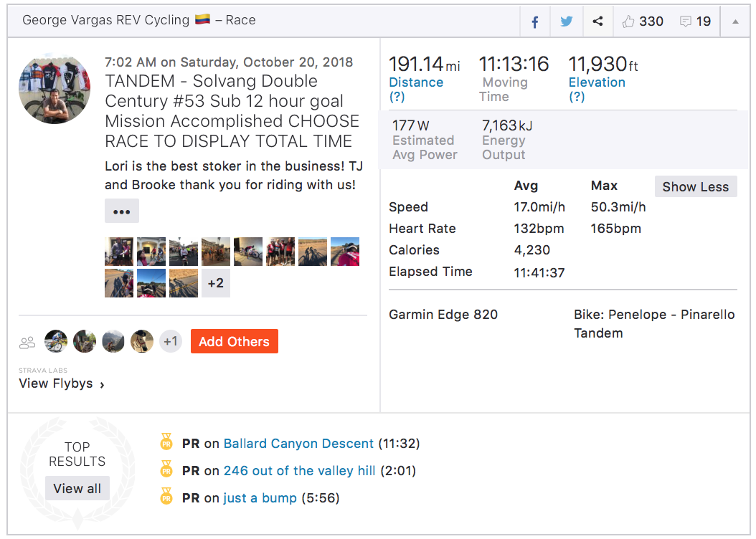Expand the description with the ellipsis button
Screen dimensions: 756x539
tap(122, 211)
